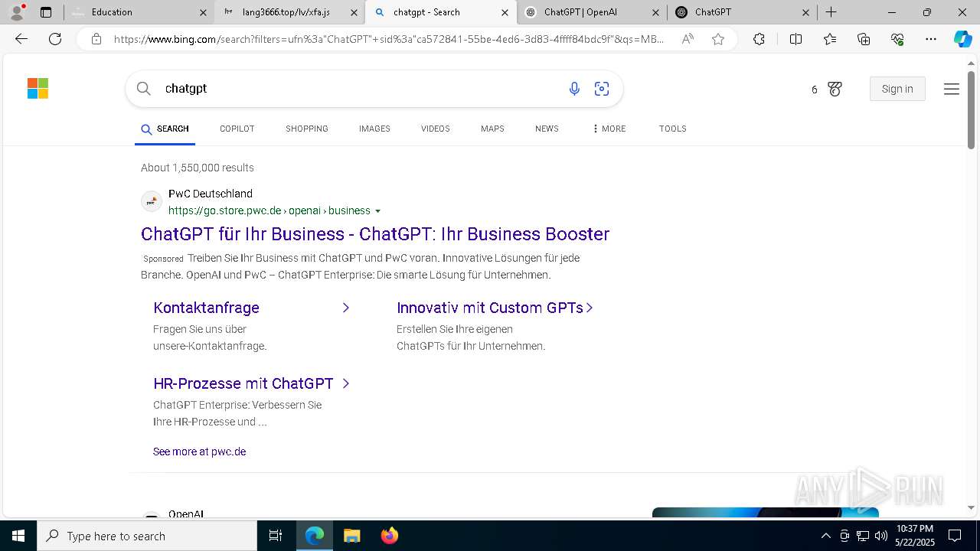
Task: Click the go.store.pwc.de URL link
Action: coord(269,211)
